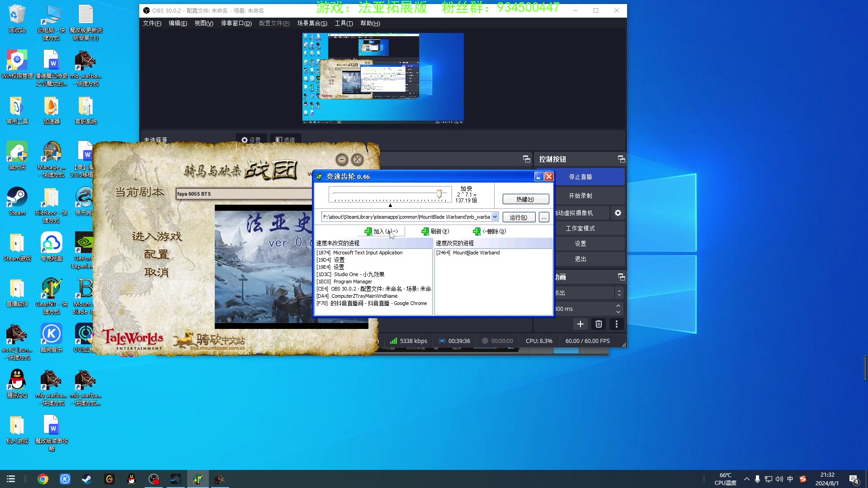This screenshot has height=488, width=868.
Task: Click the 刷新(F) button in speed gear
Action: coord(435,231)
